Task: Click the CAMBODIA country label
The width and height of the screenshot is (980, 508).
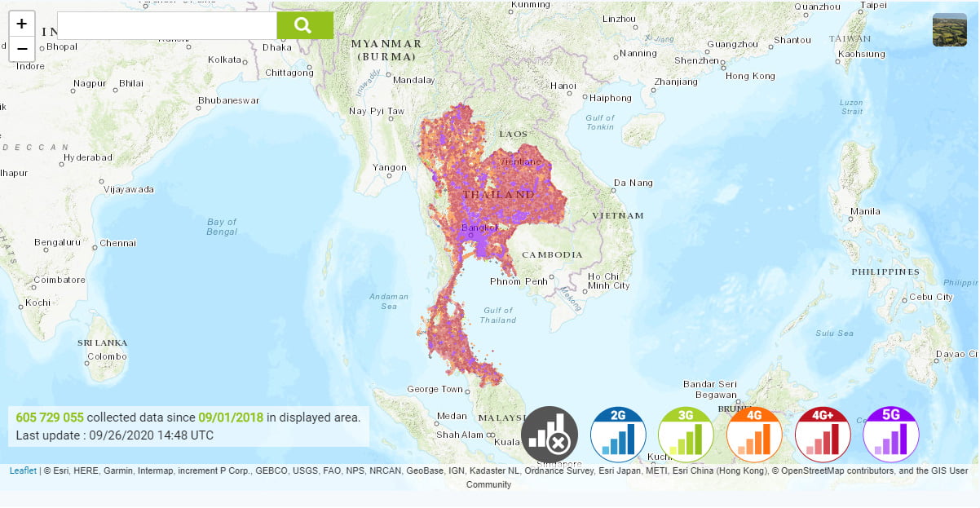Action: click(553, 254)
